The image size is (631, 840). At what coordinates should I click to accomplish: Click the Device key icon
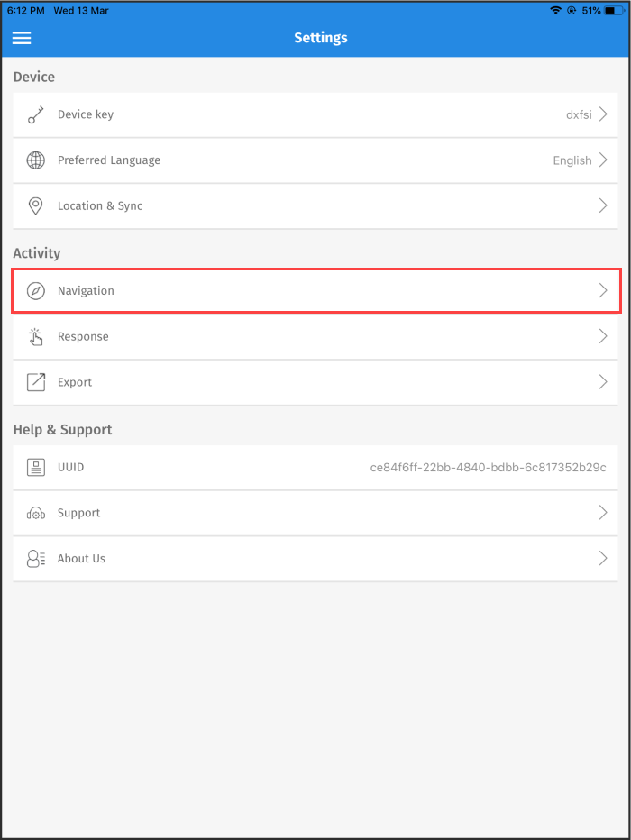35,114
